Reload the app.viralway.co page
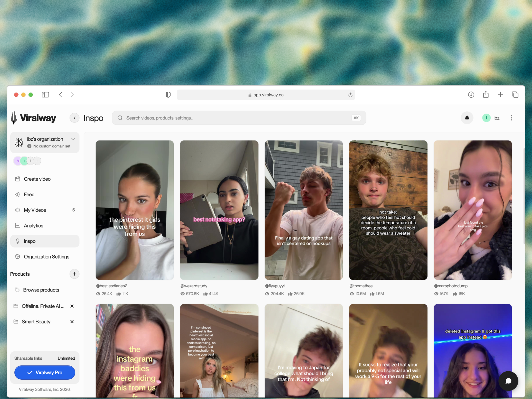 [350, 95]
